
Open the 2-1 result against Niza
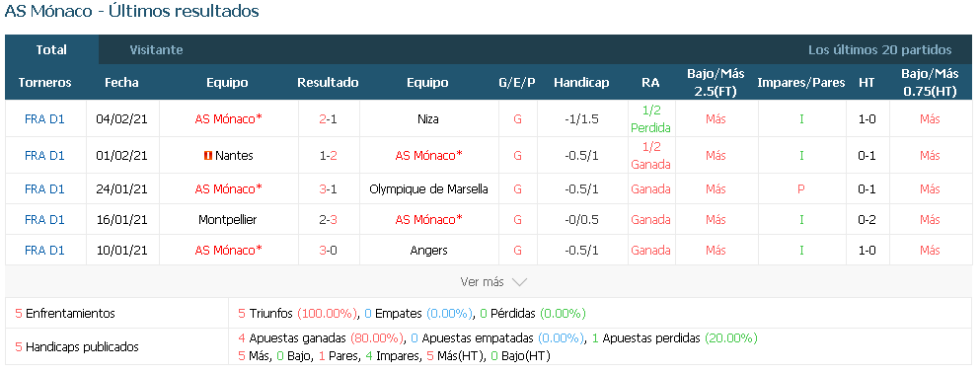(328, 118)
